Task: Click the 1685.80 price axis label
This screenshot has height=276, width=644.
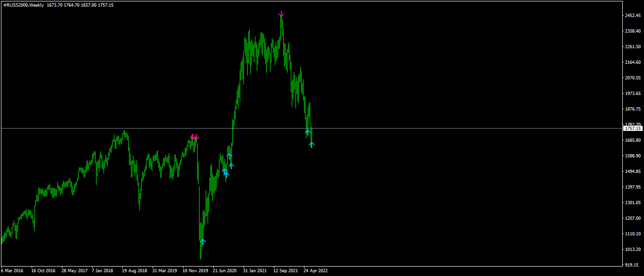Action: pos(633,140)
